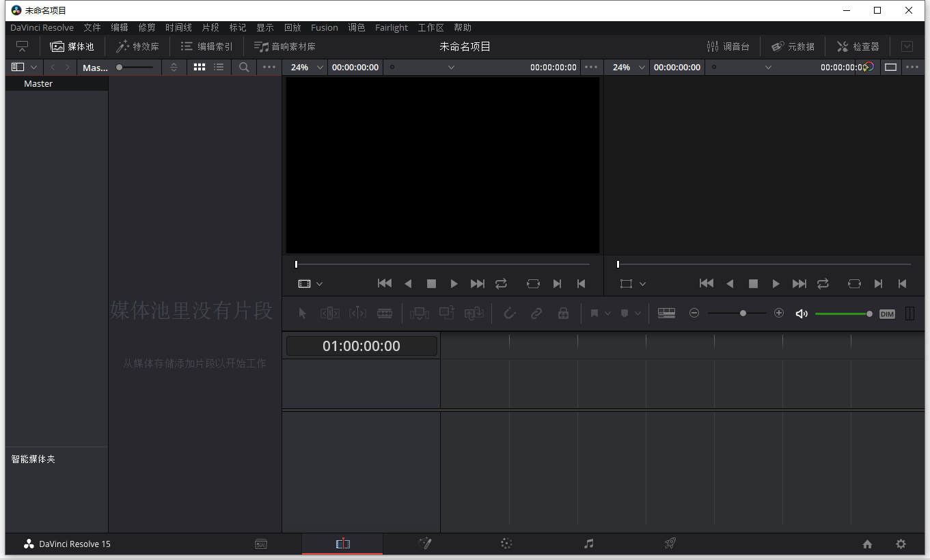This screenshot has height=560, width=930.
Task: Open the media pool sort order control
Action: (x=174, y=67)
